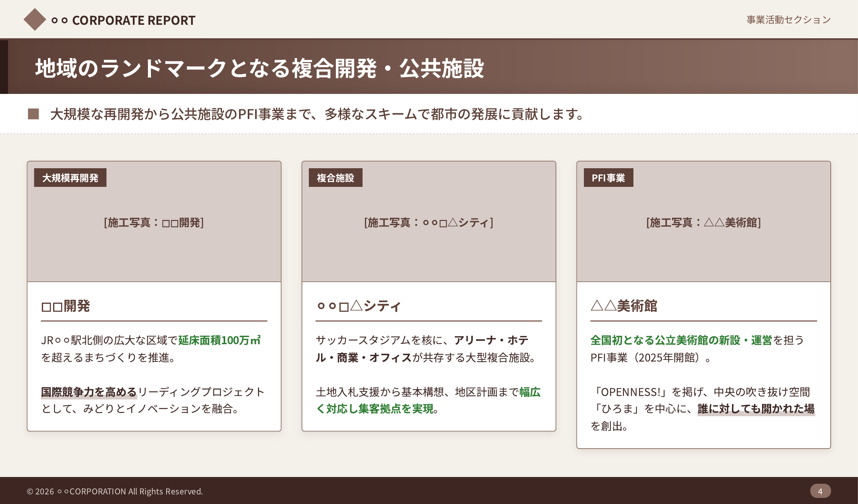
Task: Click the 大規模再開発 tag badge
Action: (x=70, y=178)
